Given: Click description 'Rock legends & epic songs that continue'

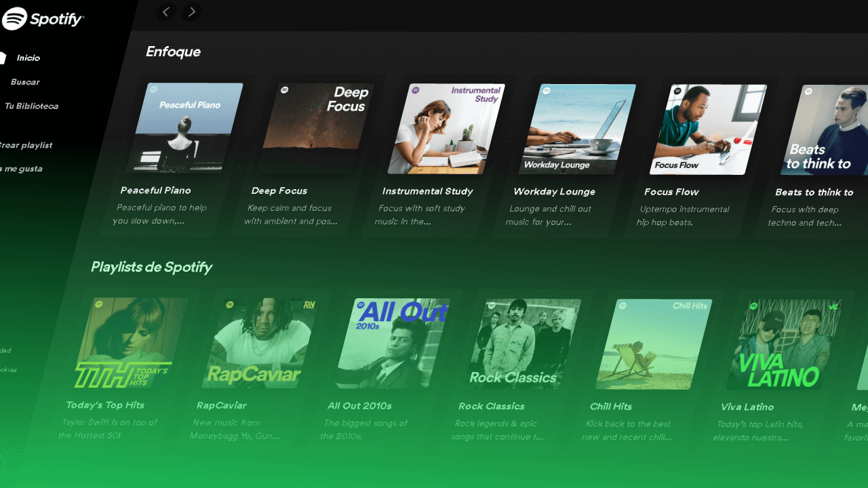Looking at the screenshot, I should (x=498, y=430).
